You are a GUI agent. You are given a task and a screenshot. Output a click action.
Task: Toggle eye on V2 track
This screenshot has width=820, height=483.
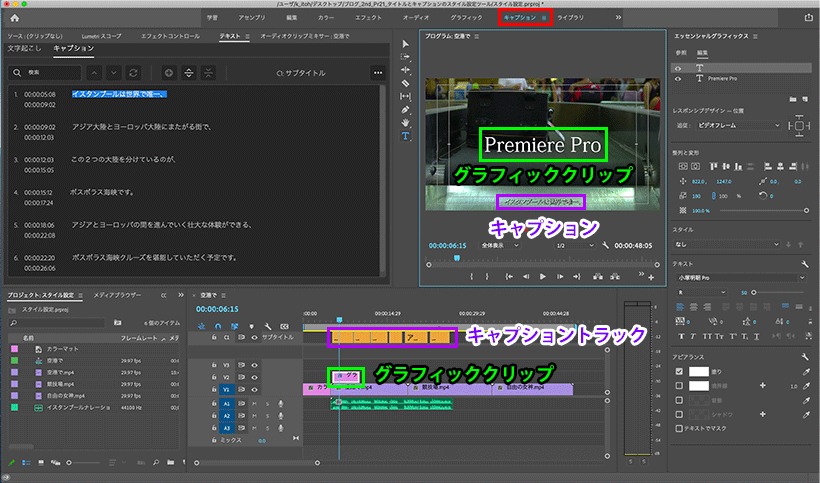(255, 377)
